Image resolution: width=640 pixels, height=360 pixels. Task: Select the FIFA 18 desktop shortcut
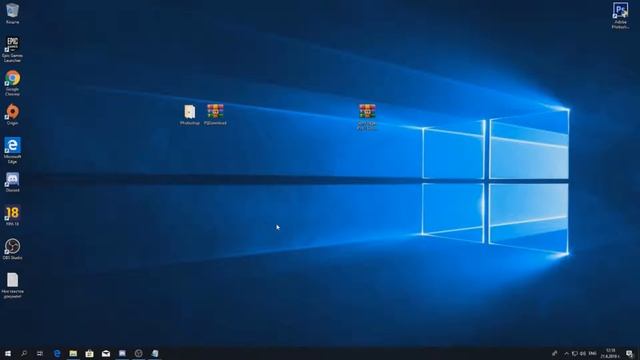12,216
